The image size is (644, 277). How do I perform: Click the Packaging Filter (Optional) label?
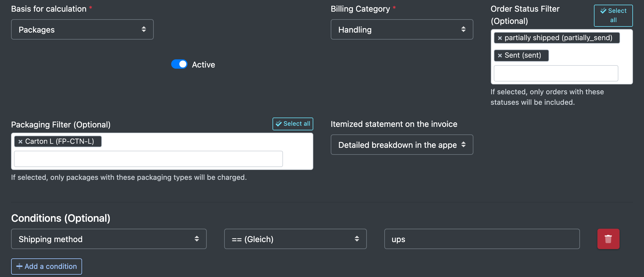pos(61,125)
